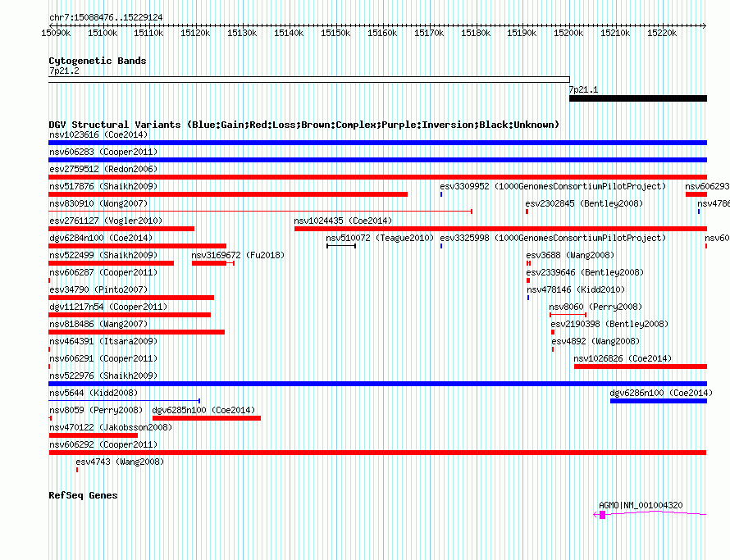This screenshot has height=560, width=730.
Task: Open dgv6284n100 (Coe2014) variant label
Action: [101, 238]
